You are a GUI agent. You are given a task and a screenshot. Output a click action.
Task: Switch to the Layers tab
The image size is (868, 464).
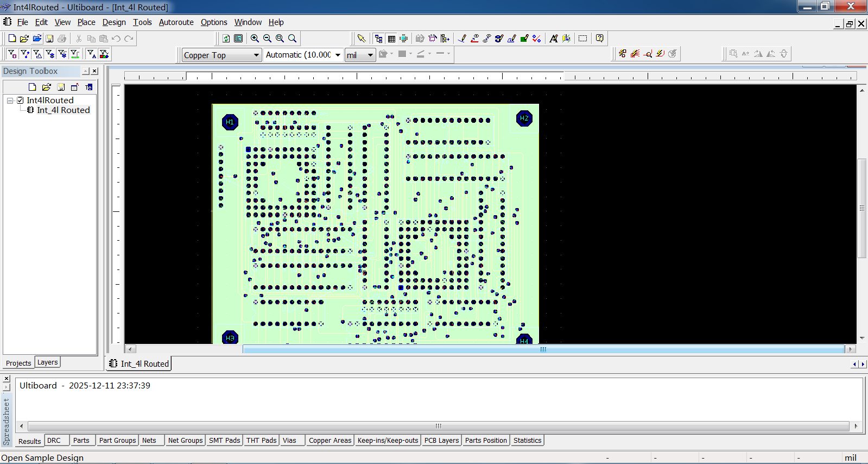(x=47, y=362)
